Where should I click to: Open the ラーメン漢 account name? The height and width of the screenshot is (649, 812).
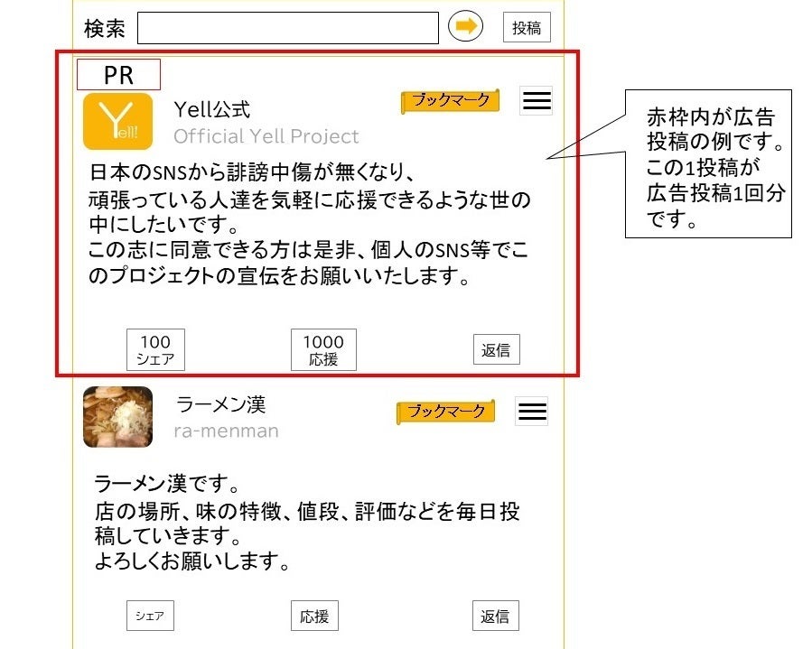[221, 404]
